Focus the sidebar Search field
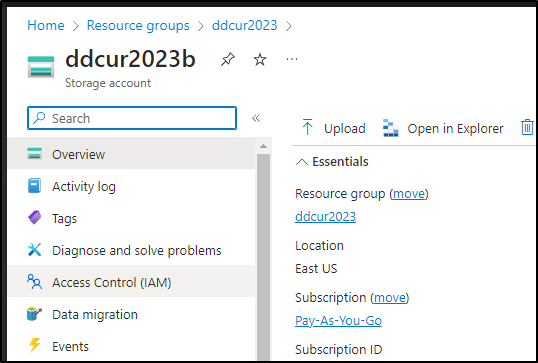The width and height of the screenshot is (538, 363). click(132, 118)
